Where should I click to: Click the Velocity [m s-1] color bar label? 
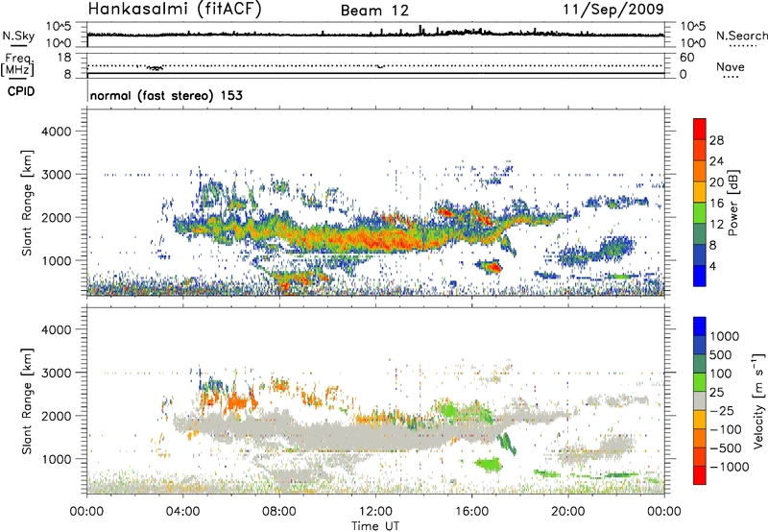click(x=758, y=400)
